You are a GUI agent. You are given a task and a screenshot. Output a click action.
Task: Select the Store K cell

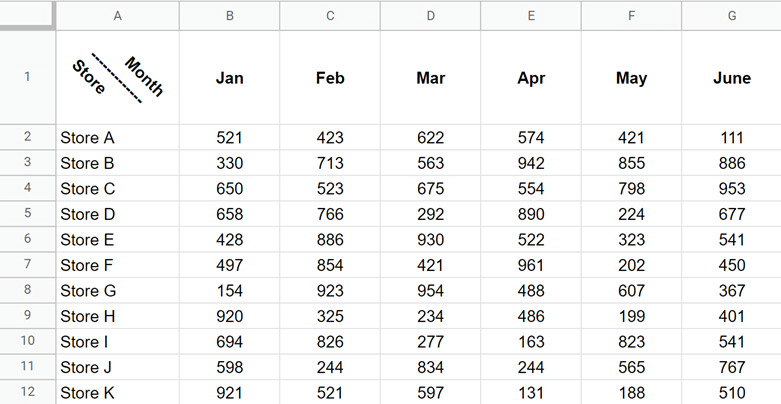[x=118, y=392]
